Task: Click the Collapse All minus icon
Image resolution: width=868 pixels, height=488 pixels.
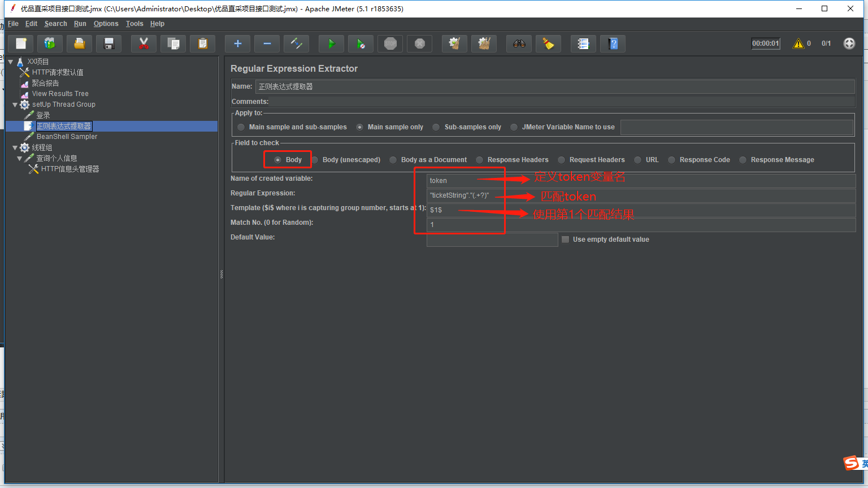Action: pyautogui.click(x=267, y=43)
